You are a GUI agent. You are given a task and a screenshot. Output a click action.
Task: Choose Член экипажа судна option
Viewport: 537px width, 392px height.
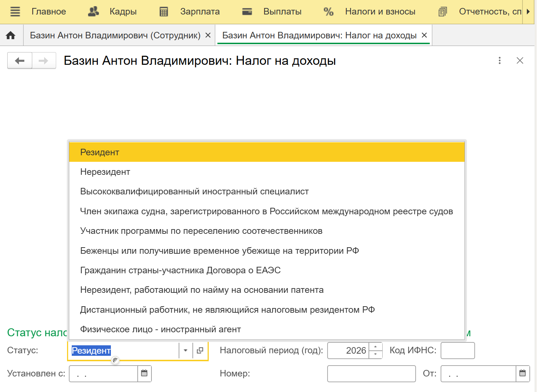click(x=267, y=211)
